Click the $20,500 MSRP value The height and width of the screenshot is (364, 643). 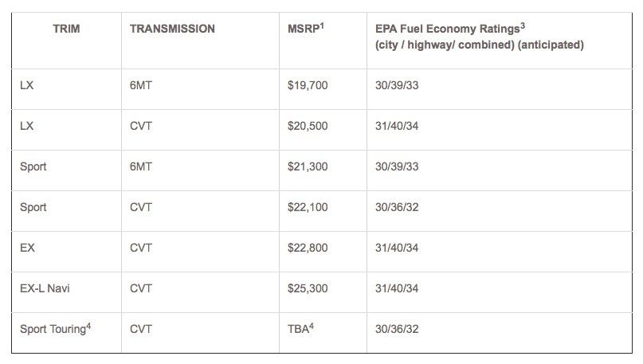tap(308, 126)
